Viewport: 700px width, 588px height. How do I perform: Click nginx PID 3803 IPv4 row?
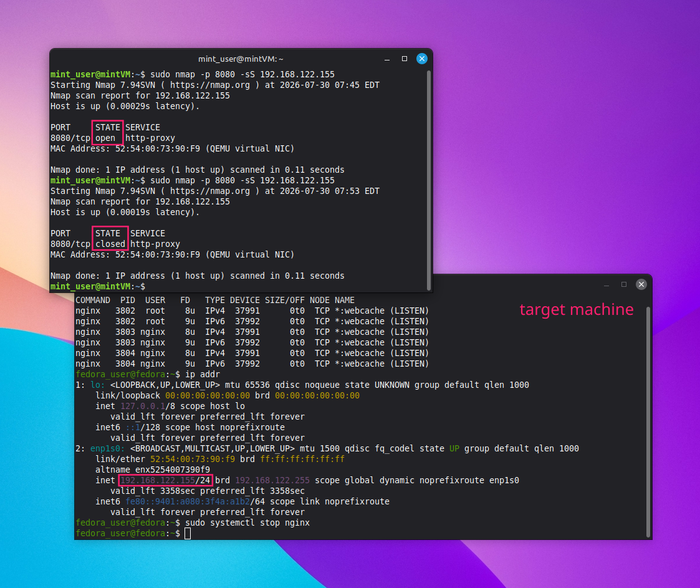pos(252,332)
